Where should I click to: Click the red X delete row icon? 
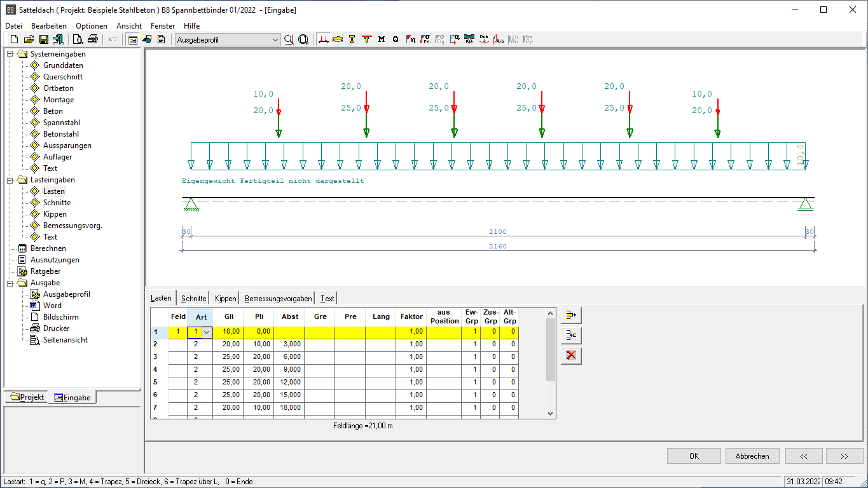(571, 356)
